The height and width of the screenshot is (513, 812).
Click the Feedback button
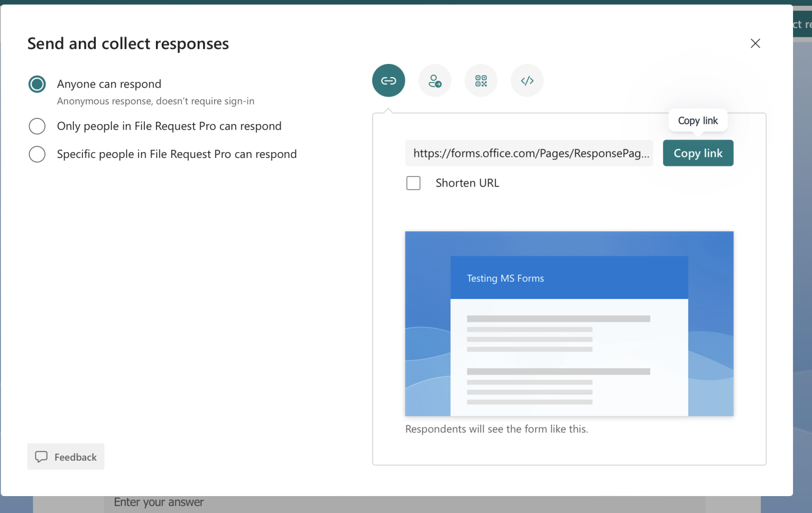66,456
